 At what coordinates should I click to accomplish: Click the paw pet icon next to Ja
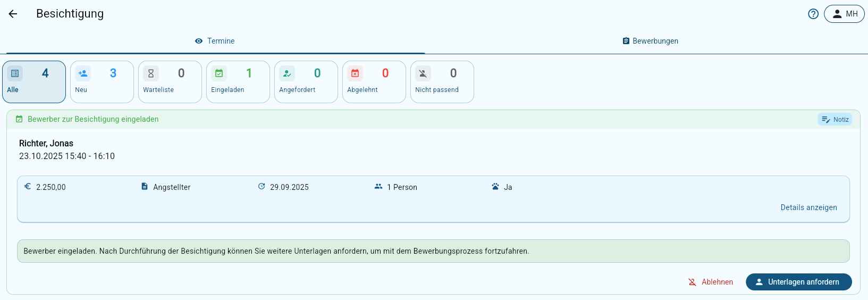(x=495, y=186)
